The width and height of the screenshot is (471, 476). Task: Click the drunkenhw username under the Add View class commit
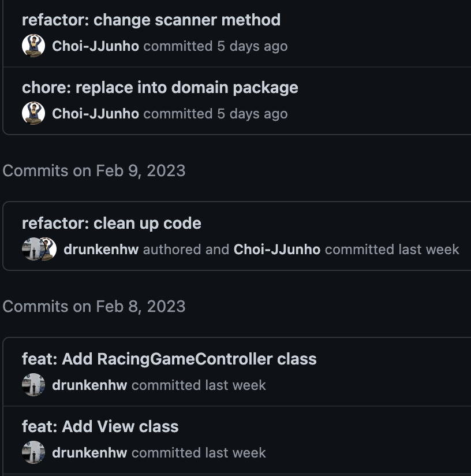tap(89, 453)
